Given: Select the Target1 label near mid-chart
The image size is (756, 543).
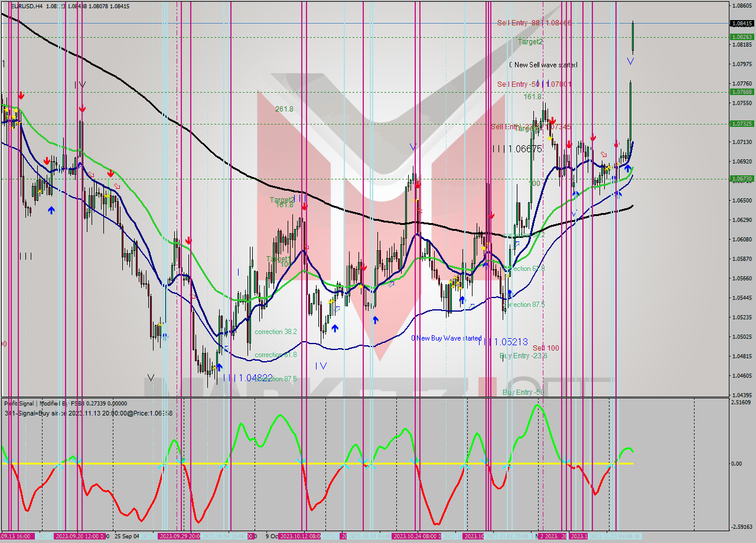Looking at the screenshot, I should point(278,259).
